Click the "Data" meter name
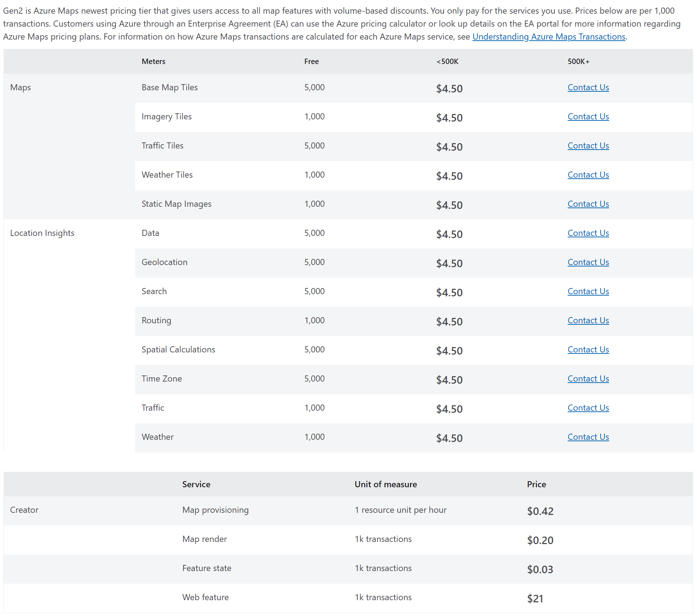The image size is (697, 616). (150, 233)
